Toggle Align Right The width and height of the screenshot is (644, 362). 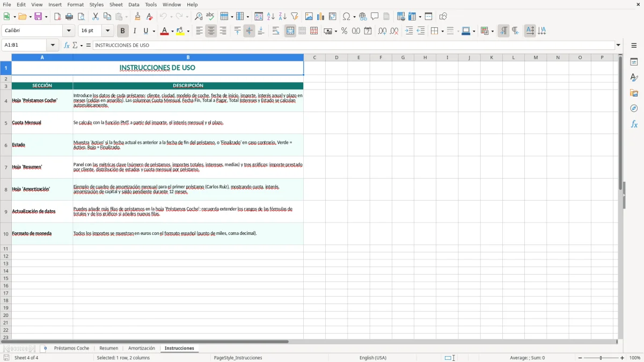(223, 31)
